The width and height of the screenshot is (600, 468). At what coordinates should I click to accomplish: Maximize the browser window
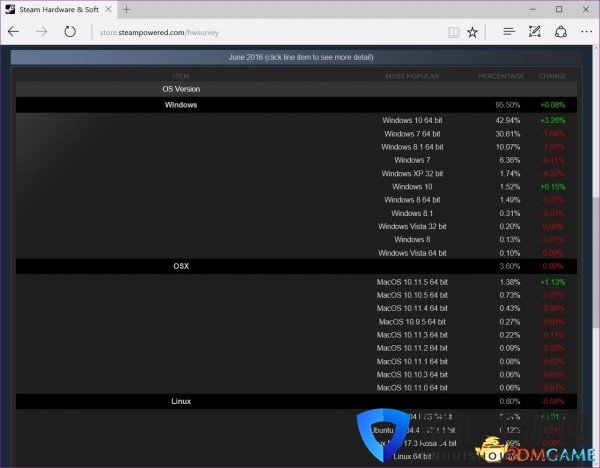click(x=559, y=9)
